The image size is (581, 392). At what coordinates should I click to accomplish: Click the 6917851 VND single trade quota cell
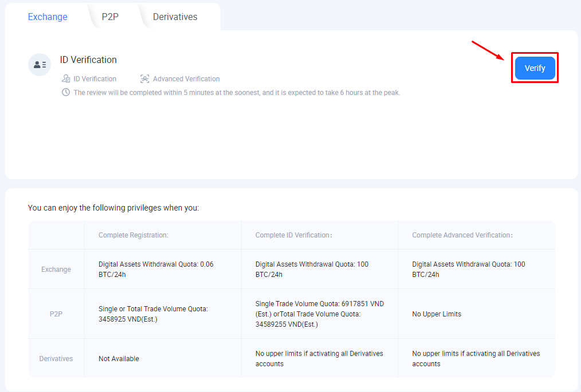(319, 314)
